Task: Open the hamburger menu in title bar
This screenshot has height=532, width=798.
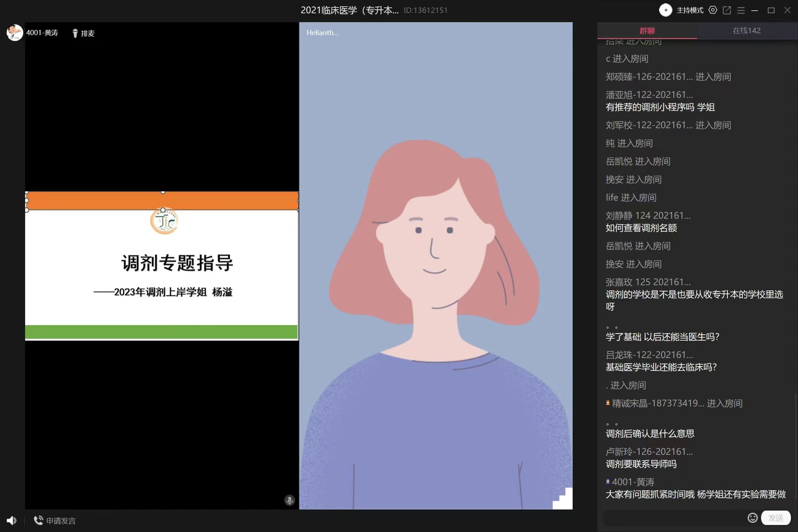Action: click(x=741, y=10)
